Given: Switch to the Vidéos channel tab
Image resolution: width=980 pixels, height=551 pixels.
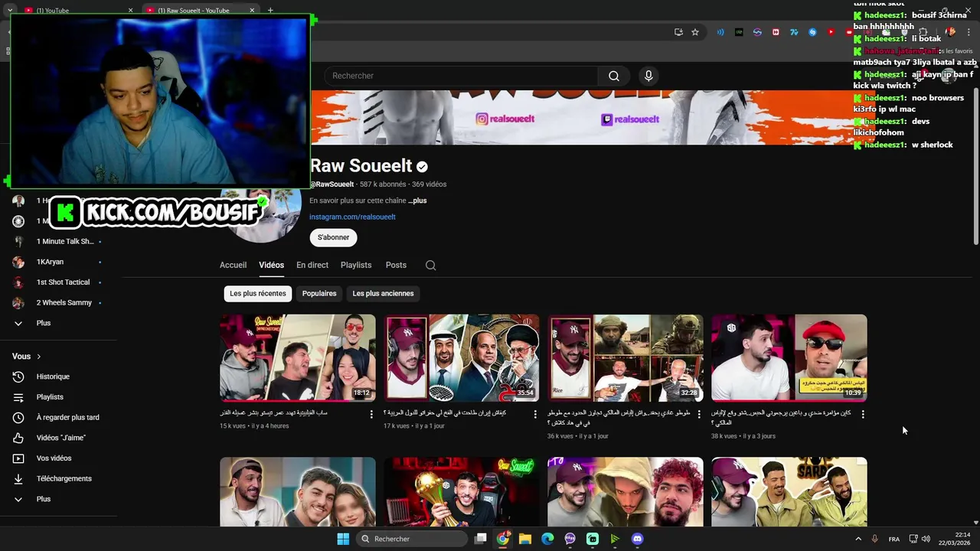Looking at the screenshot, I should tap(271, 265).
